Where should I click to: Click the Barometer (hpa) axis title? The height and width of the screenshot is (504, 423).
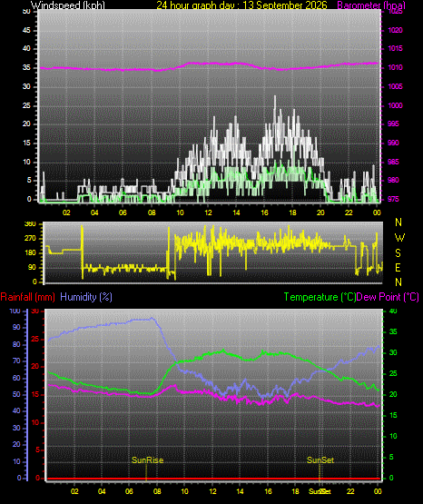[x=371, y=5]
